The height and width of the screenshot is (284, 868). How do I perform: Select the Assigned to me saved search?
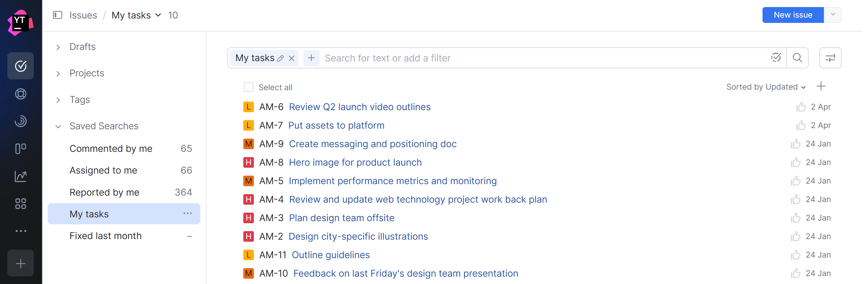[x=103, y=170]
